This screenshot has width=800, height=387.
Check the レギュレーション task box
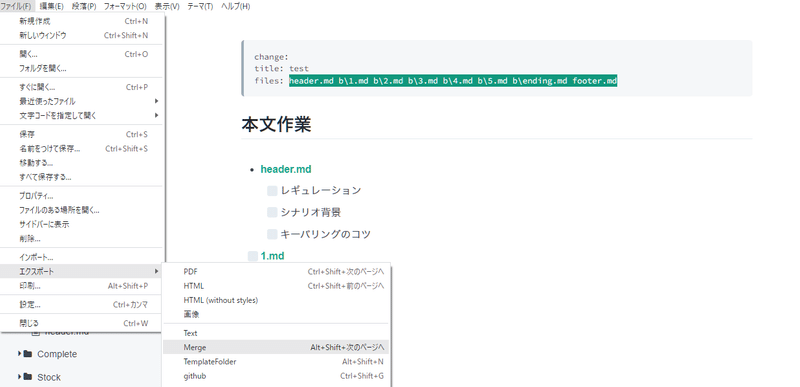tap(272, 191)
